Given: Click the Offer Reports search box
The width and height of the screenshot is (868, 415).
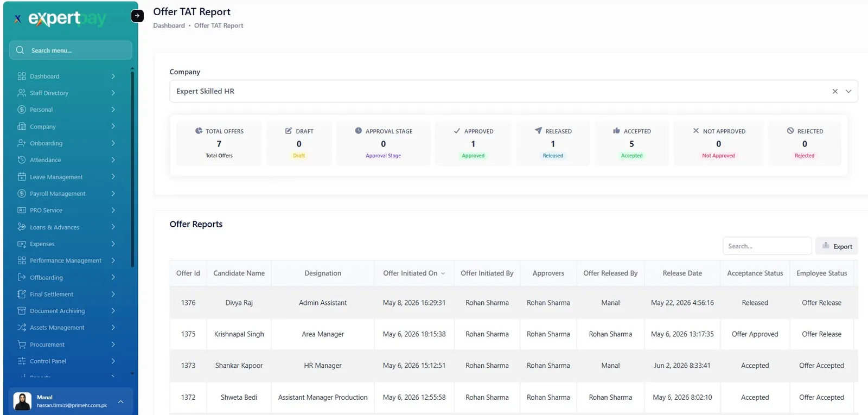Looking at the screenshot, I should pos(767,246).
